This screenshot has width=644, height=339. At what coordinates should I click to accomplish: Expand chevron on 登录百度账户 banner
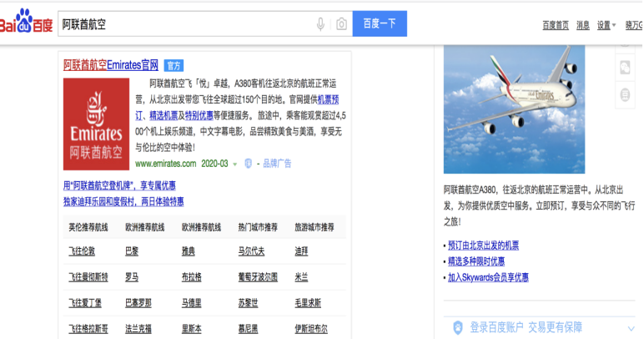click(x=631, y=328)
